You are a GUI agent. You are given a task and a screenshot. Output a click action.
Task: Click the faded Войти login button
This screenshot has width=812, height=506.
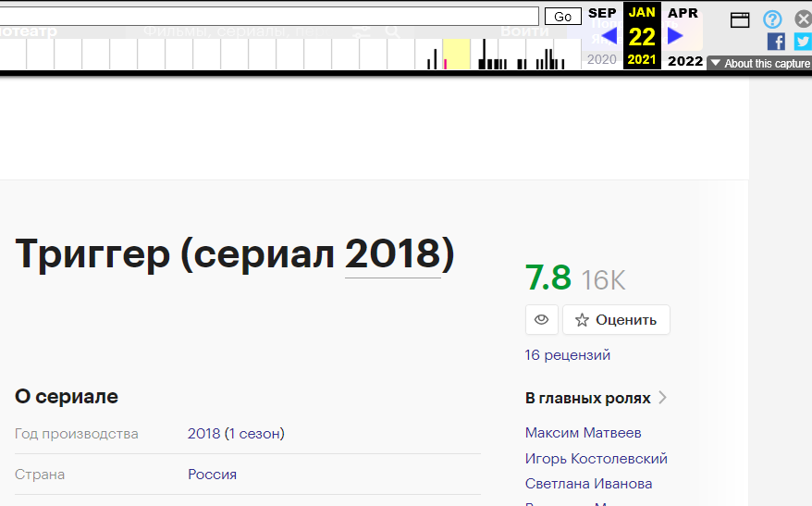524,31
